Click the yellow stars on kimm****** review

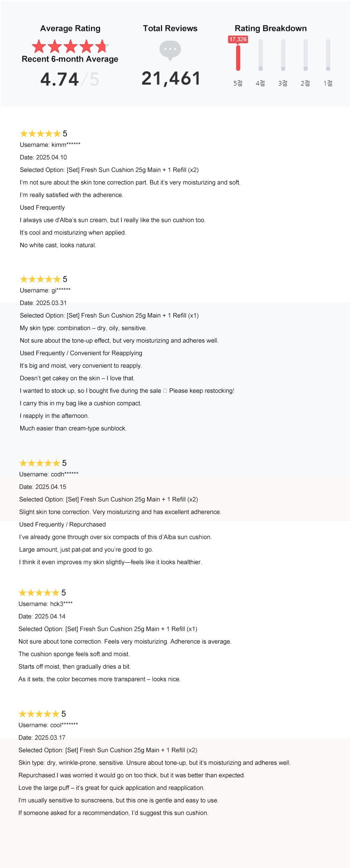[40, 134]
